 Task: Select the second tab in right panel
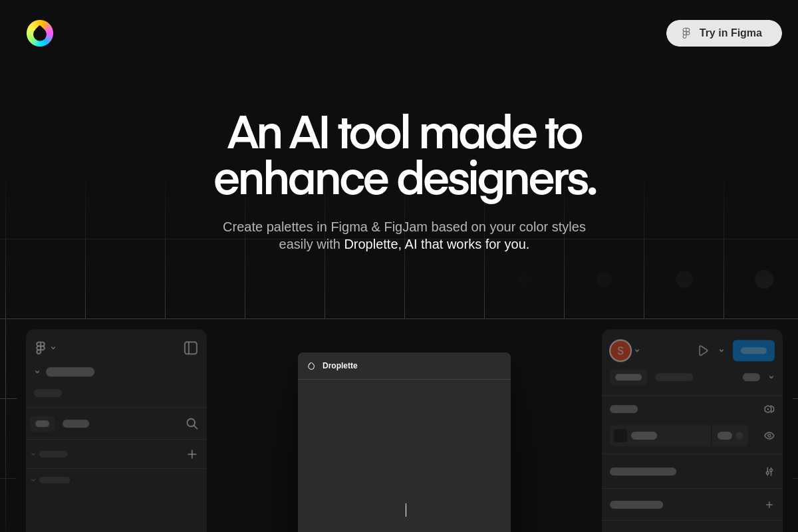click(x=674, y=377)
